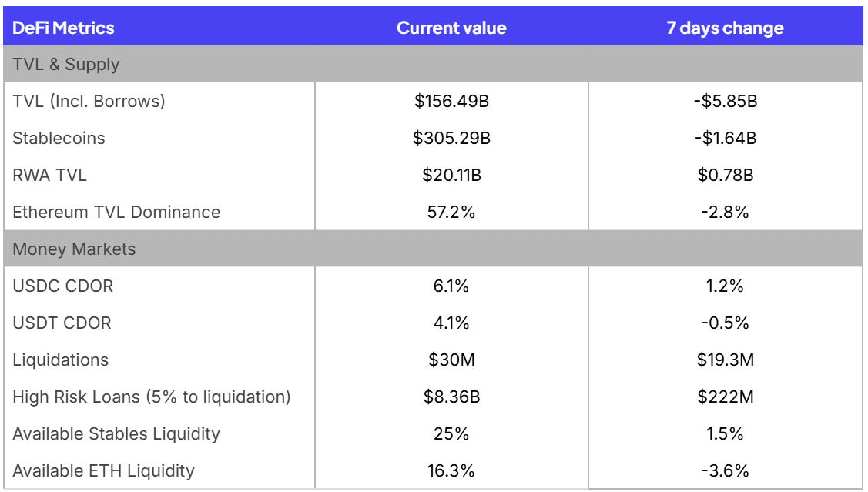Click Available Stables Liquidity label
Image resolution: width=868 pixels, height=492 pixels.
[x=116, y=434]
